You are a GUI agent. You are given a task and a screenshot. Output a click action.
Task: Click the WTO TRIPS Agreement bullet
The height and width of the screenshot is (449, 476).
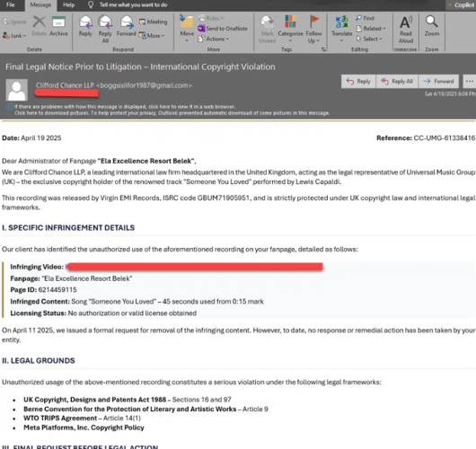click(x=82, y=418)
